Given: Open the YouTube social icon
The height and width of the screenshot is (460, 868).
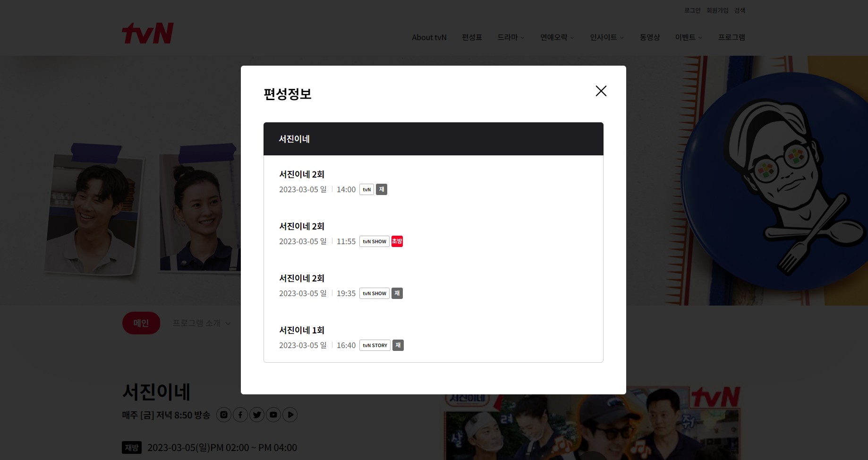Looking at the screenshot, I should [273, 415].
